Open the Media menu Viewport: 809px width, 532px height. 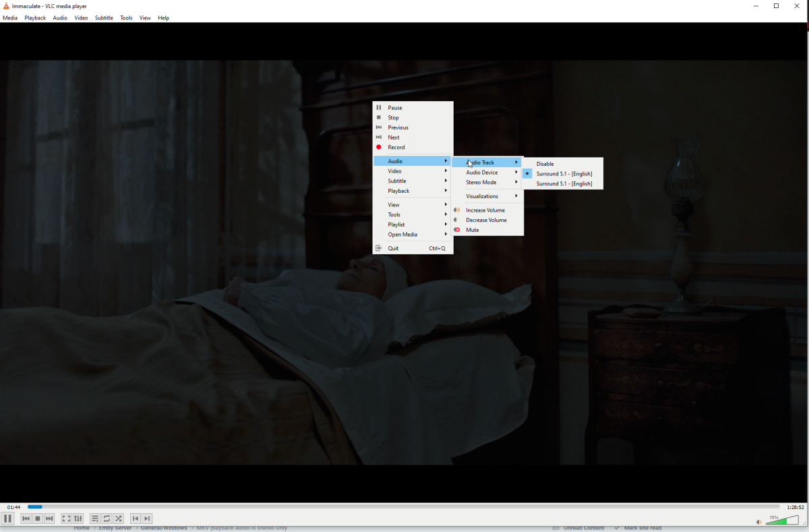click(10, 18)
